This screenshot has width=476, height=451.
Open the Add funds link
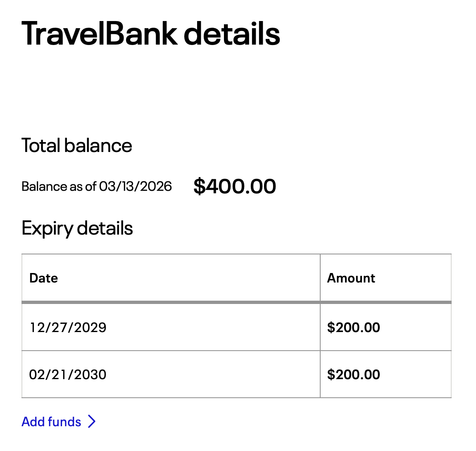[59, 422]
